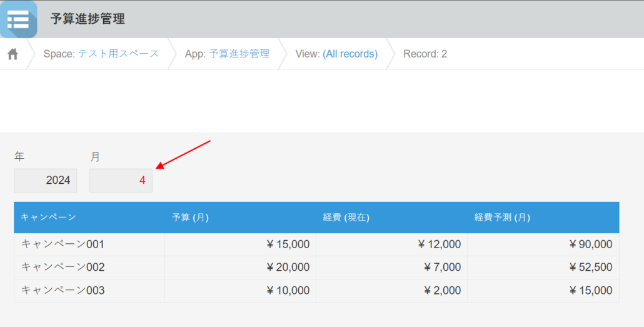The width and height of the screenshot is (644, 327).
Task: Open the 予算進捗管理 app breadcrumb link
Action: click(239, 54)
